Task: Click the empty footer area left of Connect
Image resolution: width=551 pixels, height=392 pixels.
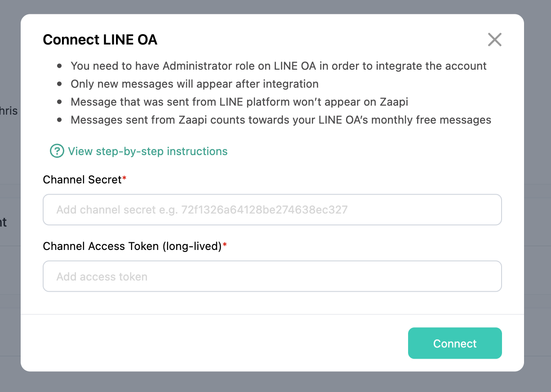Action: [x=214, y=343]
